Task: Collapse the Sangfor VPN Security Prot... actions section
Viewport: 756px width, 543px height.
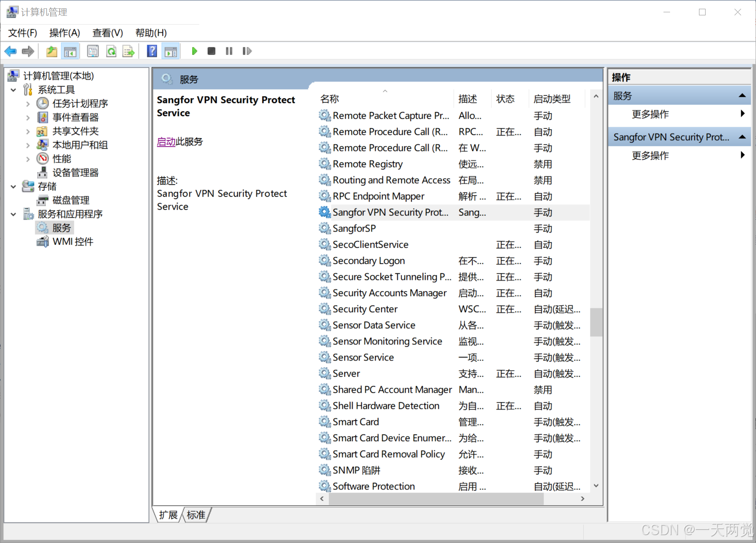Action: 742,137
